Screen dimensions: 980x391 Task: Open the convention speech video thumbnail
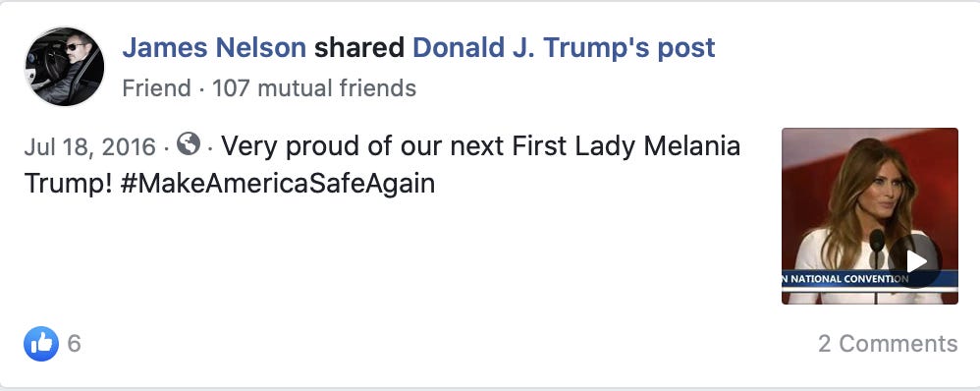pyautogui.click(x=869, y=216)
